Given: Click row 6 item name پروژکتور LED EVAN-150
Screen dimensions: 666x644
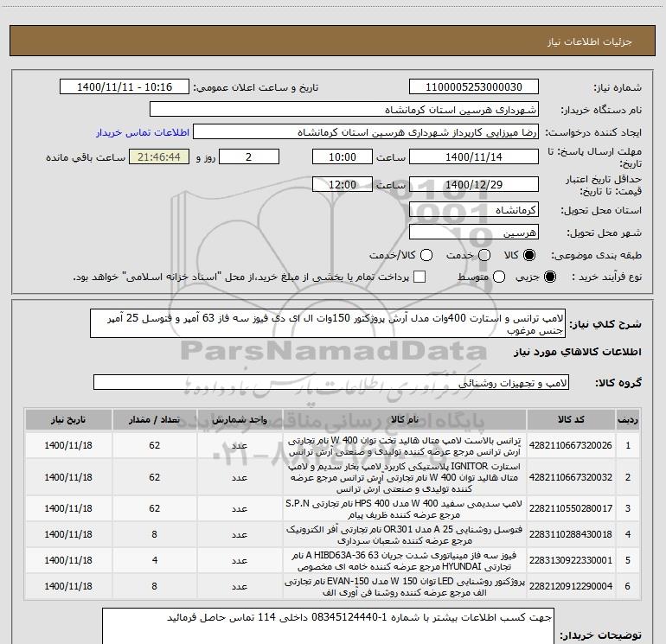Looking at the screenshot, I should point(405,587).
